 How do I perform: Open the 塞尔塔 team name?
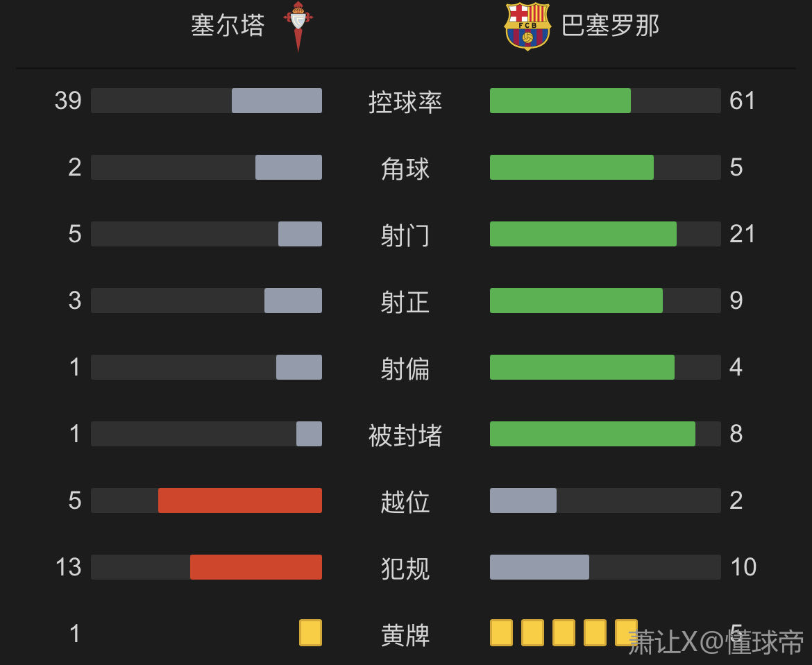pos(228,26)
